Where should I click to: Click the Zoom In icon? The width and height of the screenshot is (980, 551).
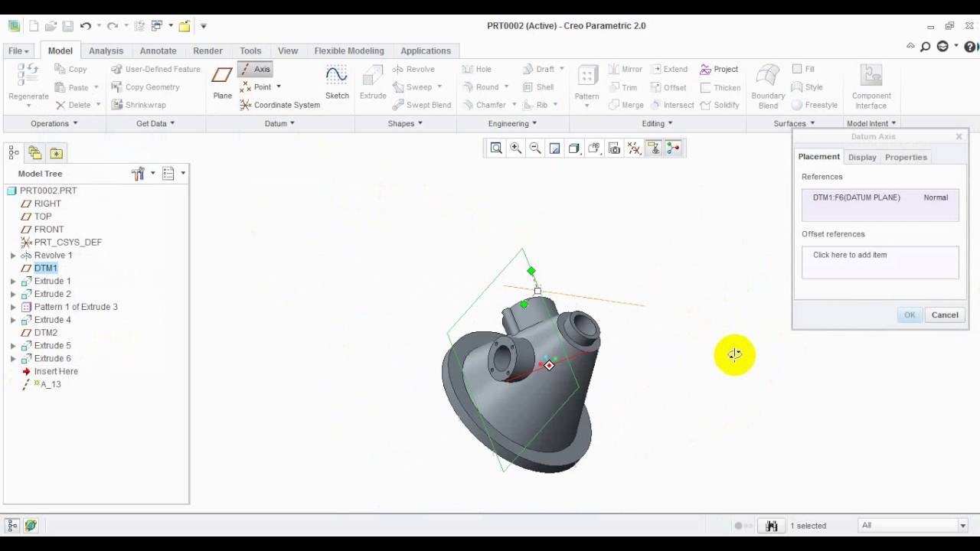click(516, 148)
